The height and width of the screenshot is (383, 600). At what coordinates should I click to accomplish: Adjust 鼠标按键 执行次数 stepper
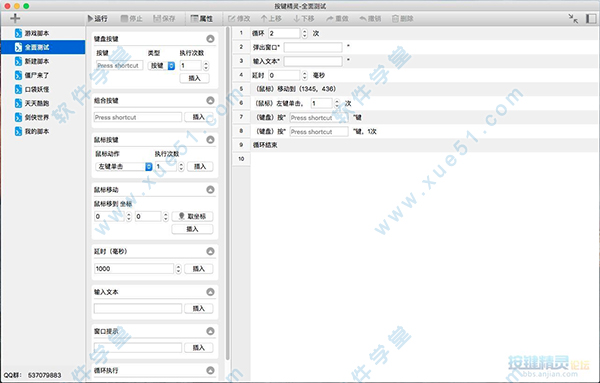[x=181, y=166]
